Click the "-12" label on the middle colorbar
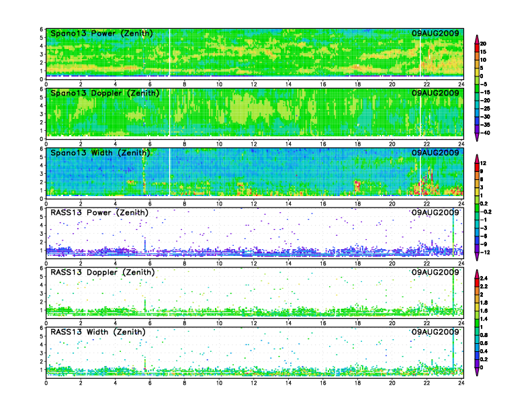This screenshot has height=411, width=532. [x=485, y=253]
